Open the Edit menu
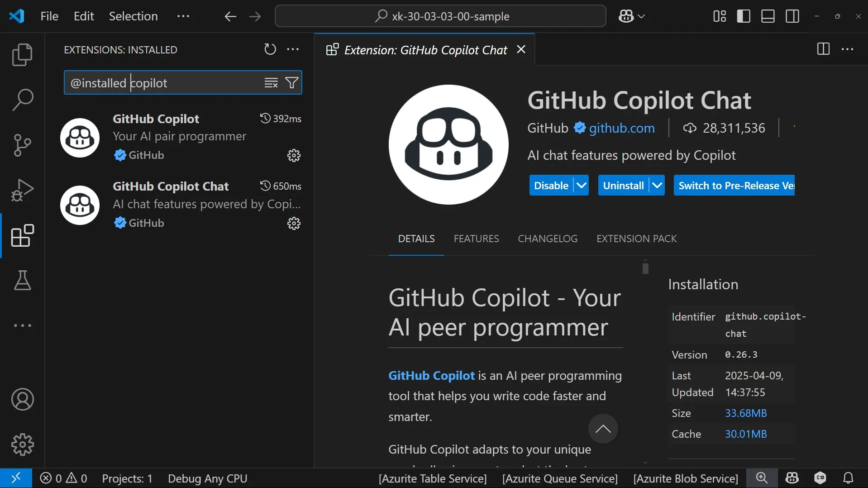Viewport: 868px width, 488px height. (84, 16)
